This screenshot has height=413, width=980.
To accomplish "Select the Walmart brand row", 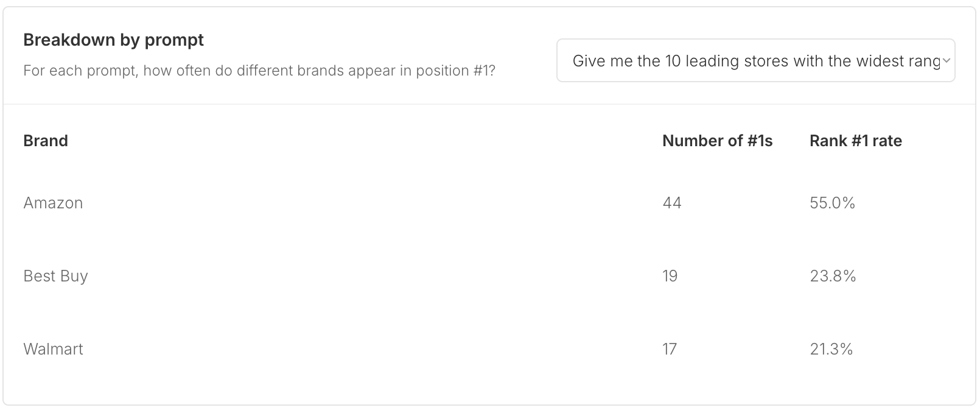I will click(489, 349).
